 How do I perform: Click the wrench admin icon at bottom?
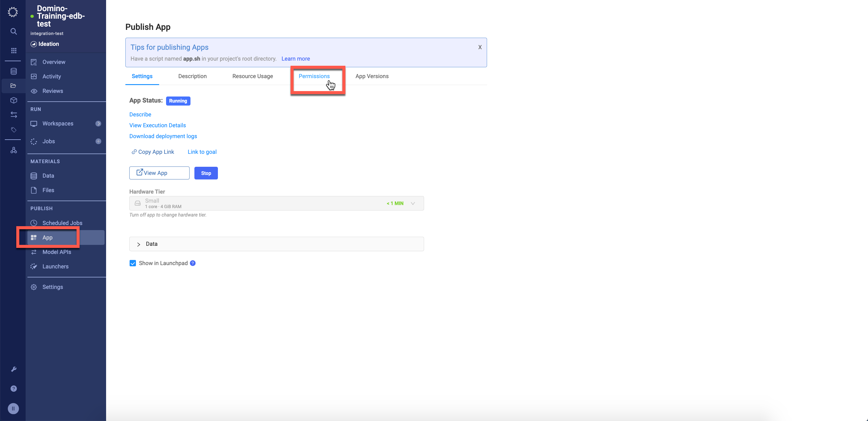point(14,369)
